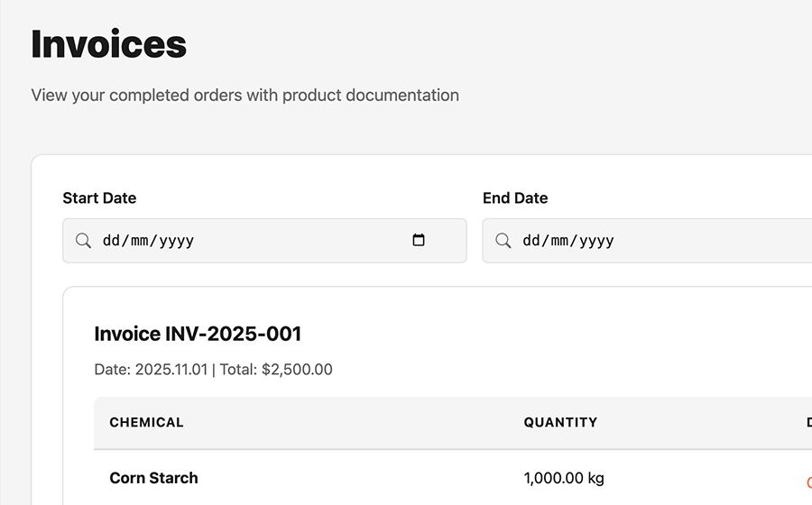Screen dimensions: 812x505
Task: Click the completed orders subtitle text
Action: pos(245,95)
